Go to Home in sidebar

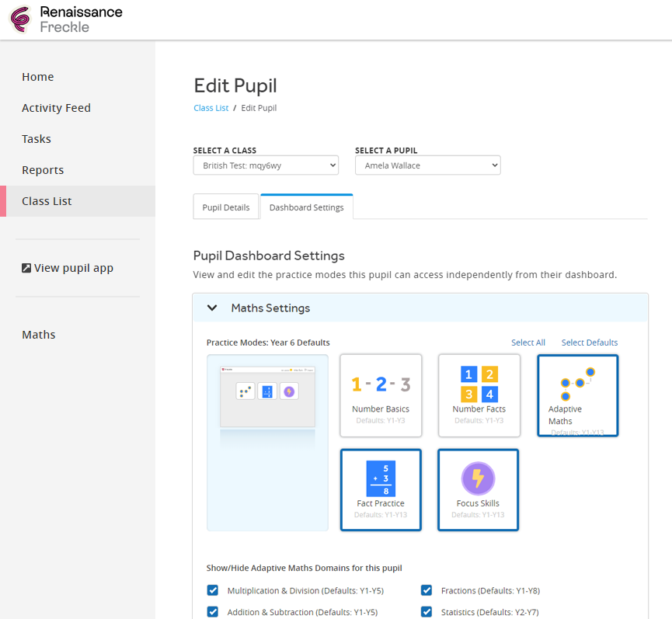pyautogui.click(x=38, y=77)
